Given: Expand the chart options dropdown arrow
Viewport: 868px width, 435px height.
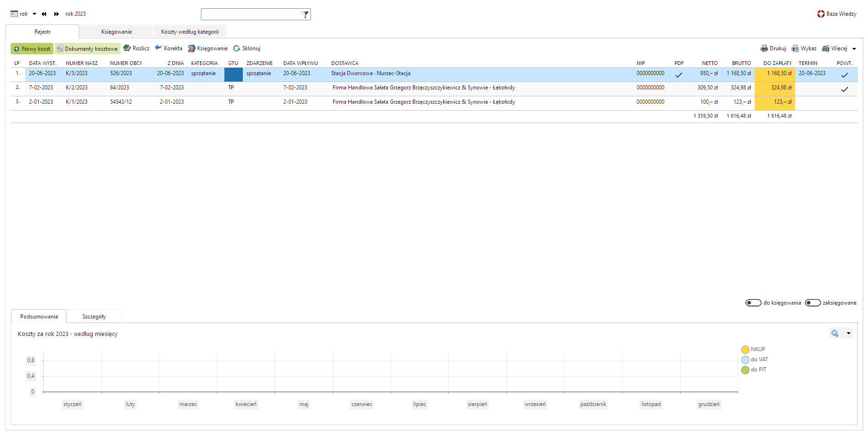Looking at the screenshot, I should point(849,333).
